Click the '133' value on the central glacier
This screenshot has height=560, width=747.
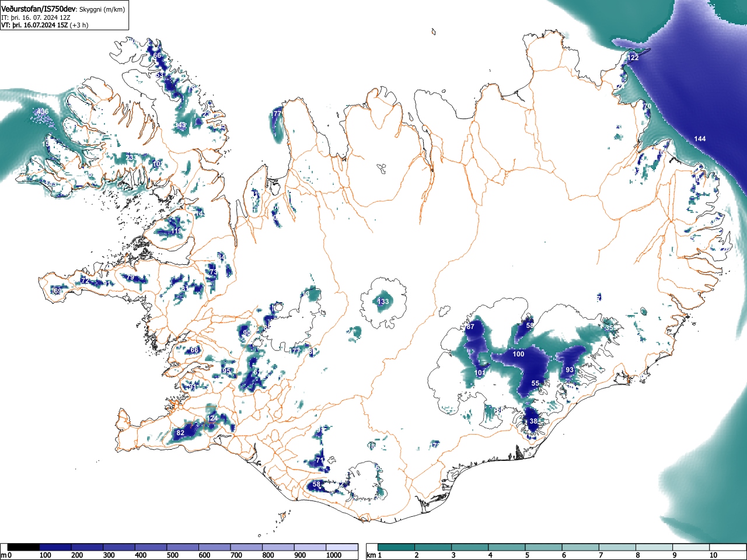[383, 302]
